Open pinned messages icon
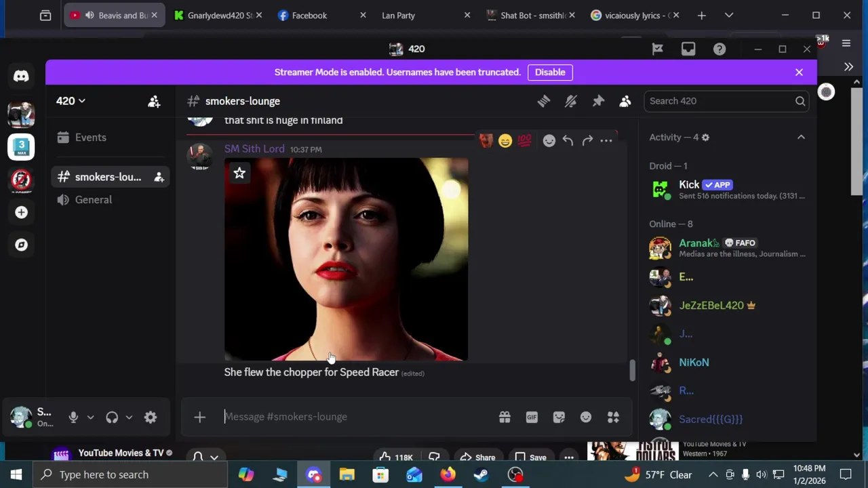This screenshot has height=488, width=868. click(598, 101)
